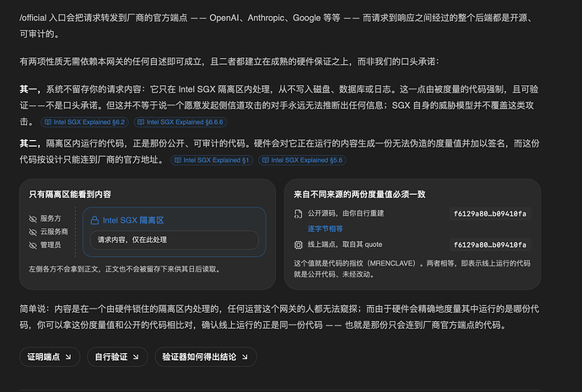Viewport: 582px width, 392px height.
Task: Click the lock icon beside Intel SGX 隔离区
Action: [x=94, y=220]
